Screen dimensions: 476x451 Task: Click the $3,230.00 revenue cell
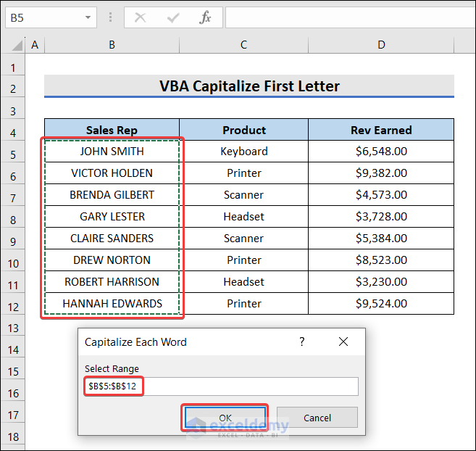coord(381,282)
